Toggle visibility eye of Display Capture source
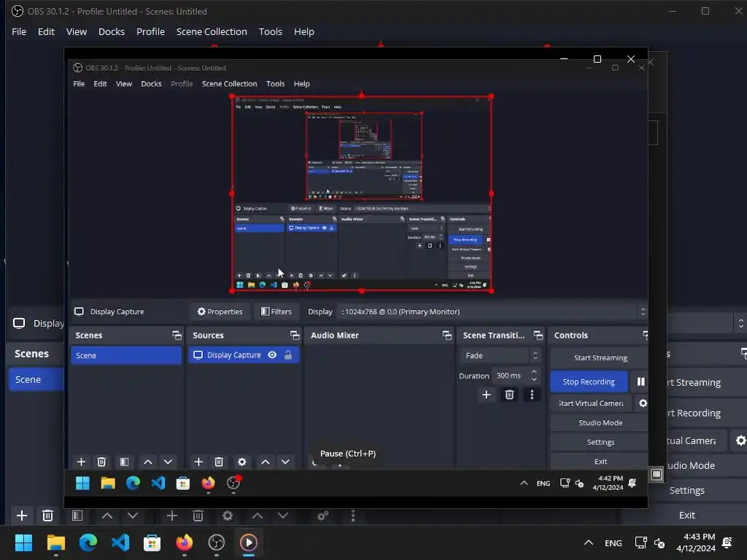The height and width of the screenshot is (560, 747). coord(272,355)
